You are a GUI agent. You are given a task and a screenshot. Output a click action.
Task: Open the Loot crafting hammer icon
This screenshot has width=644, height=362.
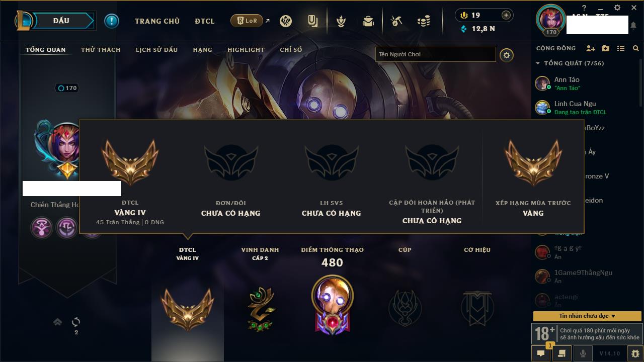pos(396,21)
